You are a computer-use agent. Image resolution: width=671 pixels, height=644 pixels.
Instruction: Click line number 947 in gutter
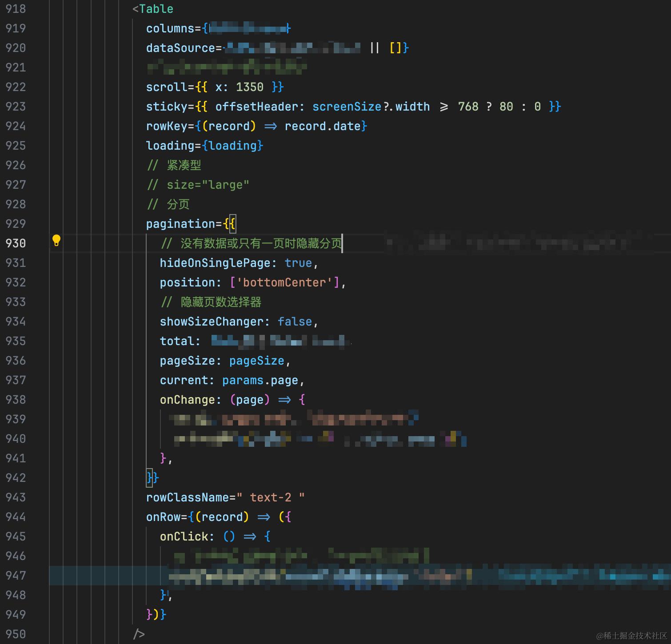[x=16, y=576]
